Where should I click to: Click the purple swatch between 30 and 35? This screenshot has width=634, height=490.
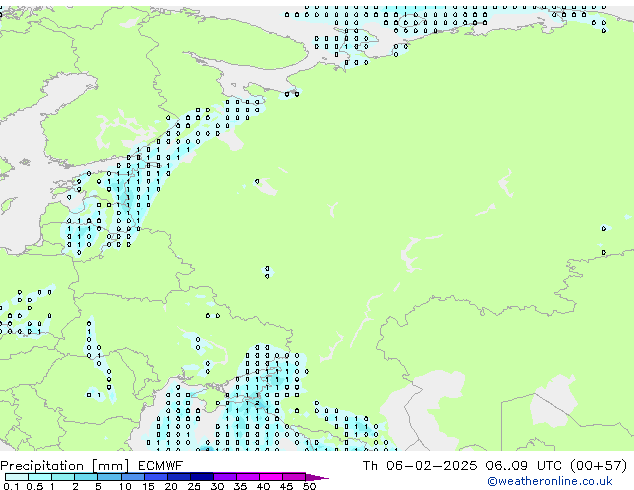225,477
